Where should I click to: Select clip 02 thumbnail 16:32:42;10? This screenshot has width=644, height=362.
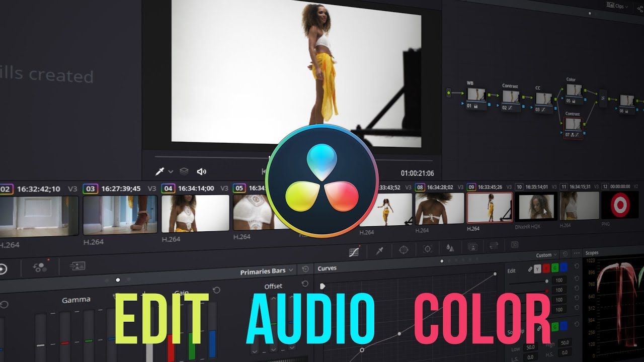point(39,217)
